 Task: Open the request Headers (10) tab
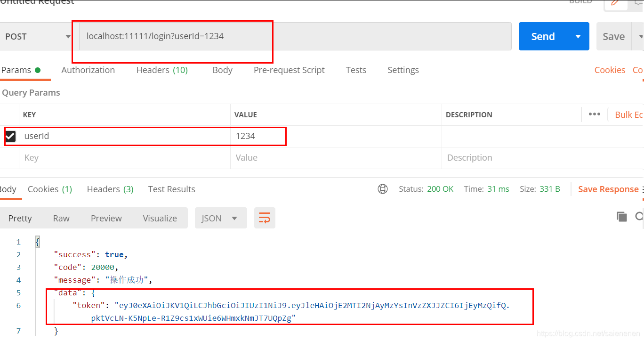(x=162, y=70)
